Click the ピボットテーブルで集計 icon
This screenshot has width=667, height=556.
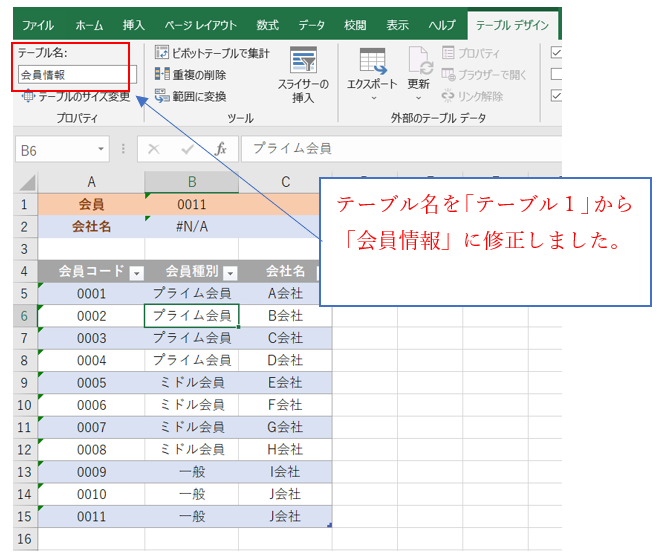tap(162, 52)
